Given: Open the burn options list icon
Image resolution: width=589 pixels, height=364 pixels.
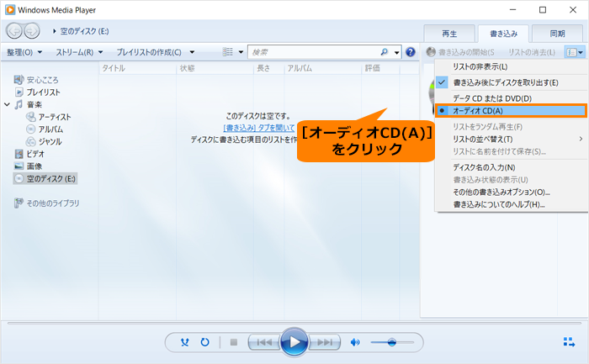Looking at the screenshot, I should pos(575,52).
